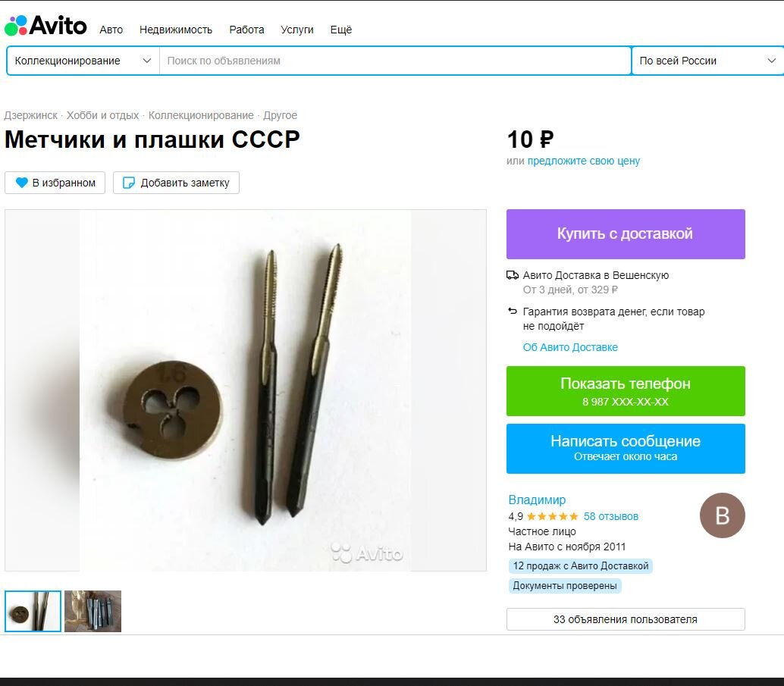Toggle the heart favorite icon
The image size is (784, 686).
point(21,183)
